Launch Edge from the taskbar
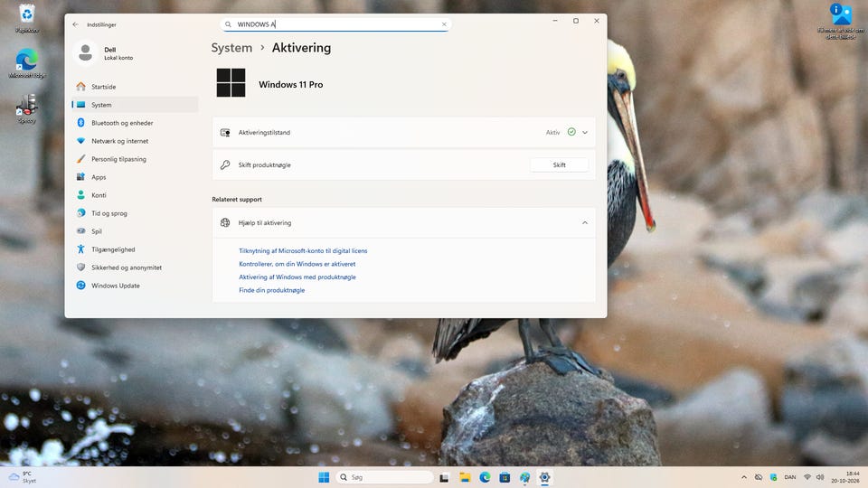 coord(485,477)
